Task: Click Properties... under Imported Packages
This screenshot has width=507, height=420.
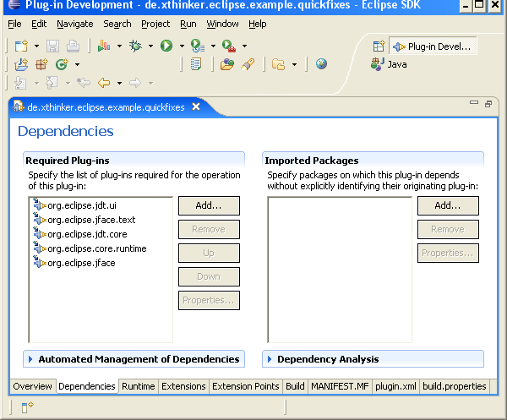Action: point(448,253)
